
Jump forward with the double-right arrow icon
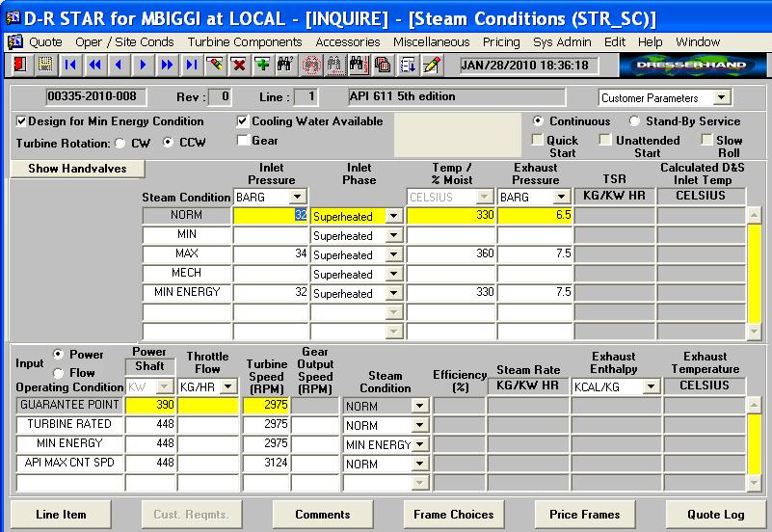pos(167,65)
